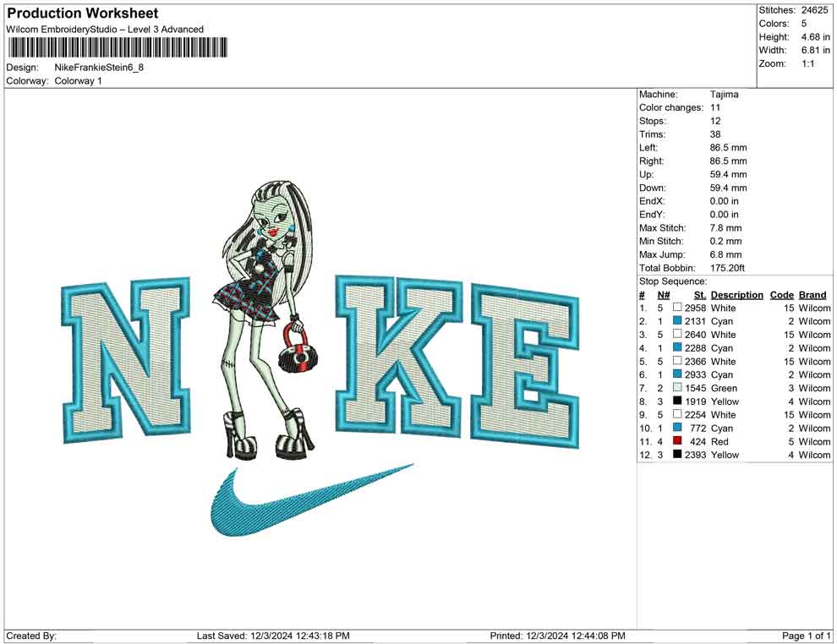Viewport: 837px width, 644px height.
Task: Click the cyan swatch for stitch 772
Action: (x=677, y=428)
